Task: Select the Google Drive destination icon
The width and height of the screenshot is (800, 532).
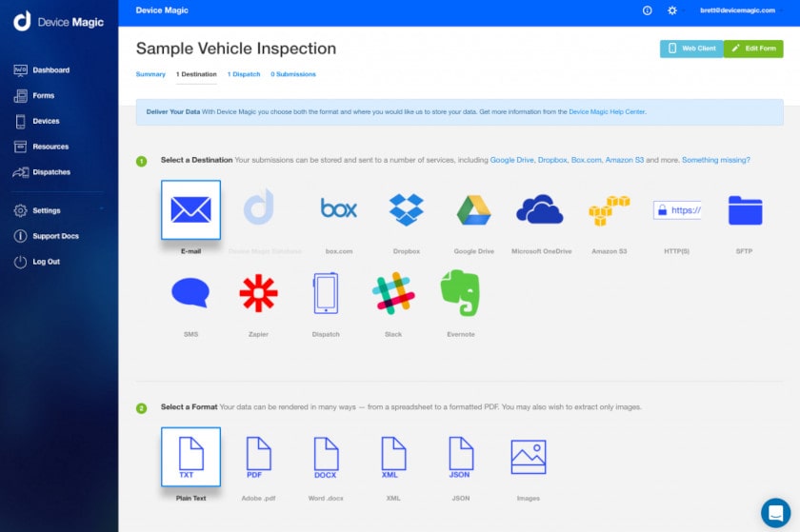Action: tap(474, 209)
